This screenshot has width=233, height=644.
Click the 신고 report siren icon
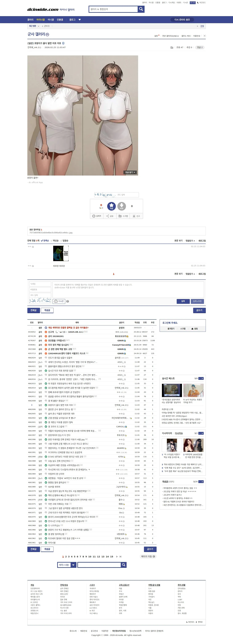tap(134, 216)
